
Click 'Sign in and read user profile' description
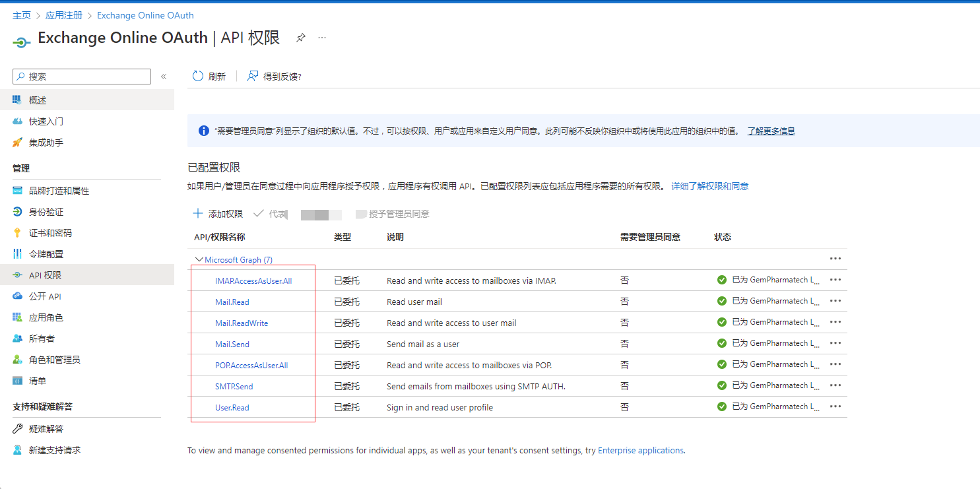click(440, 407)
